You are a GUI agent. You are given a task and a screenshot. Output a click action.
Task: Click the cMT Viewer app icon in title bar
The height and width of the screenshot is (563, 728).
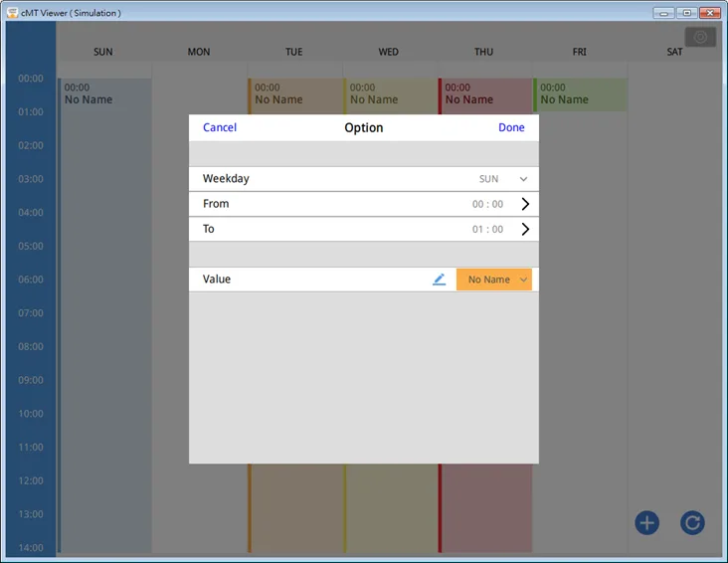click(13, 13)
